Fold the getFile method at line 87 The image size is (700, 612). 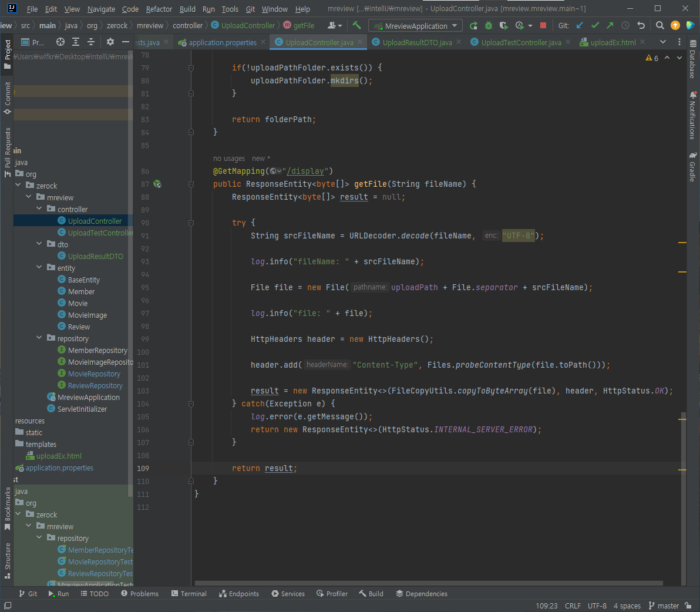coord(191,184)
